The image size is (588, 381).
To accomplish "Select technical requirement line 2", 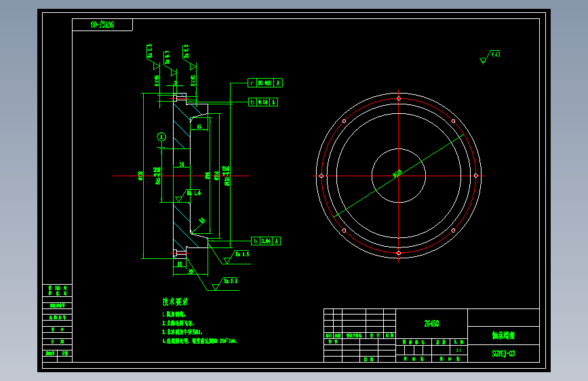I will pos(178,323).
